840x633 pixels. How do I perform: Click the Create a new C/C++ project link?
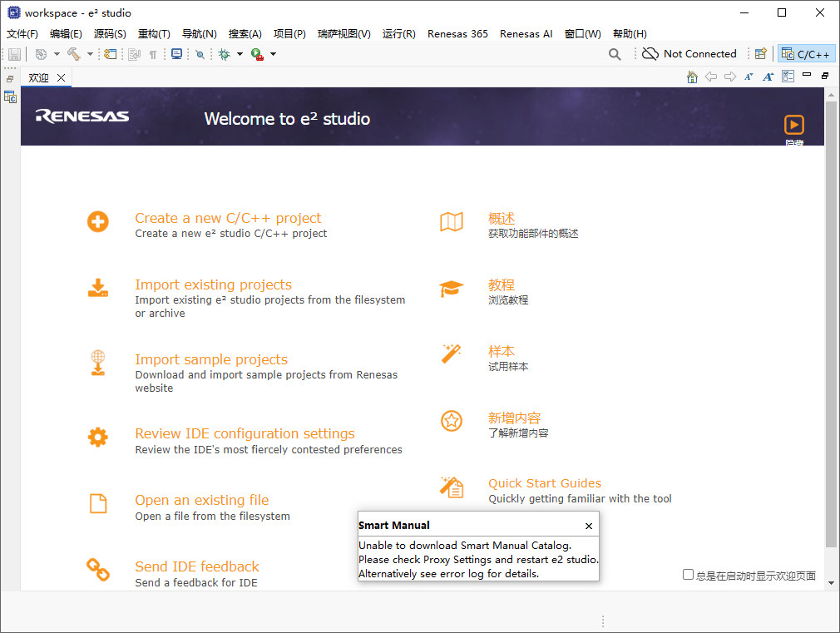[x=228, y=218]
